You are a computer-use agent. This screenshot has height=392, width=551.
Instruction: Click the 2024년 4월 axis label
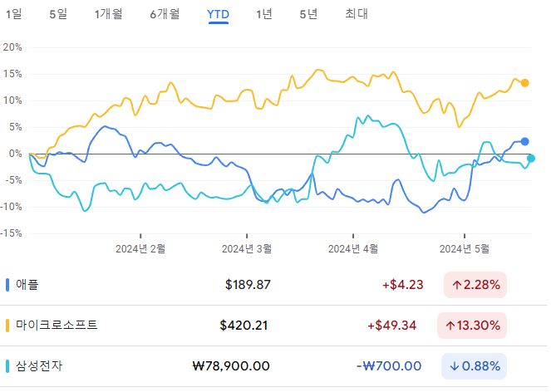tap(353, 249)
